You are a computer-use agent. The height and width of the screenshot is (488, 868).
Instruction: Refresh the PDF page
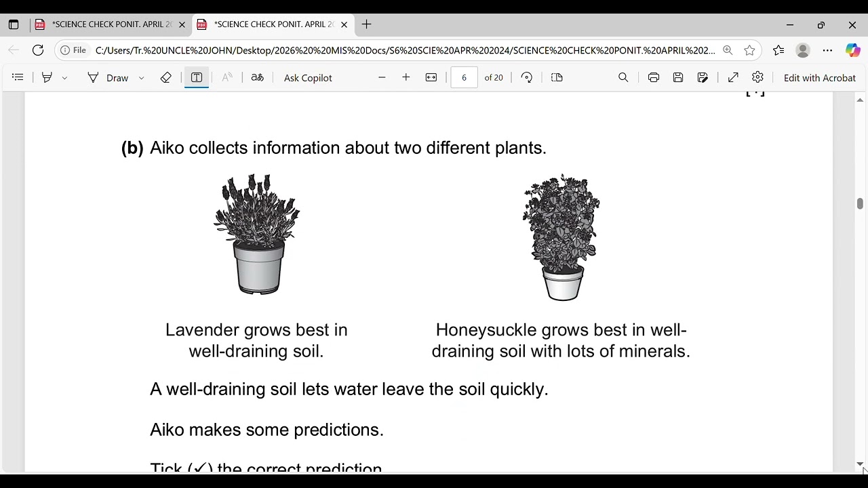pyautogui.click(x=38, y=50)
